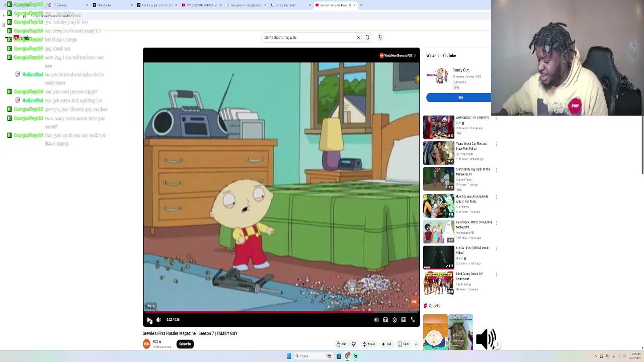The image size is (644, 362).
Task: Toggle the autoplay switch in player controls
Action: tap(376, 320)
